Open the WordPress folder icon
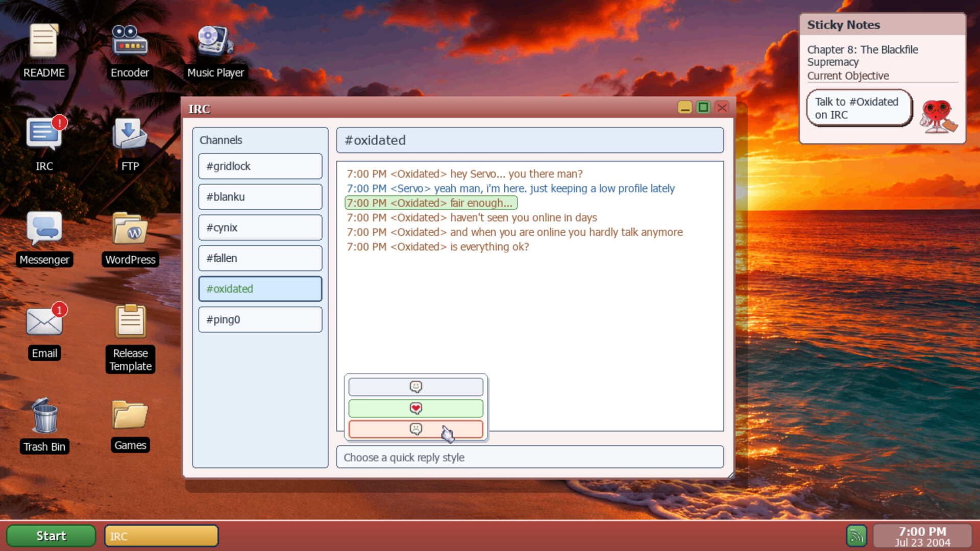This screenshot has height=551, width=980. (130, 229)
